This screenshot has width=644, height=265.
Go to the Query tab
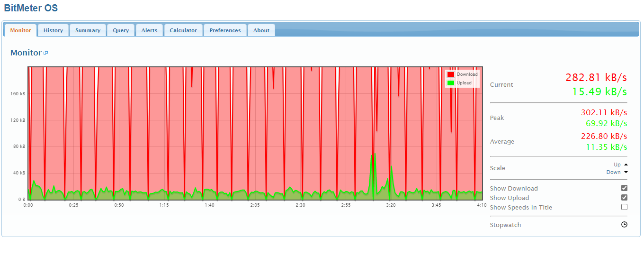121,30
